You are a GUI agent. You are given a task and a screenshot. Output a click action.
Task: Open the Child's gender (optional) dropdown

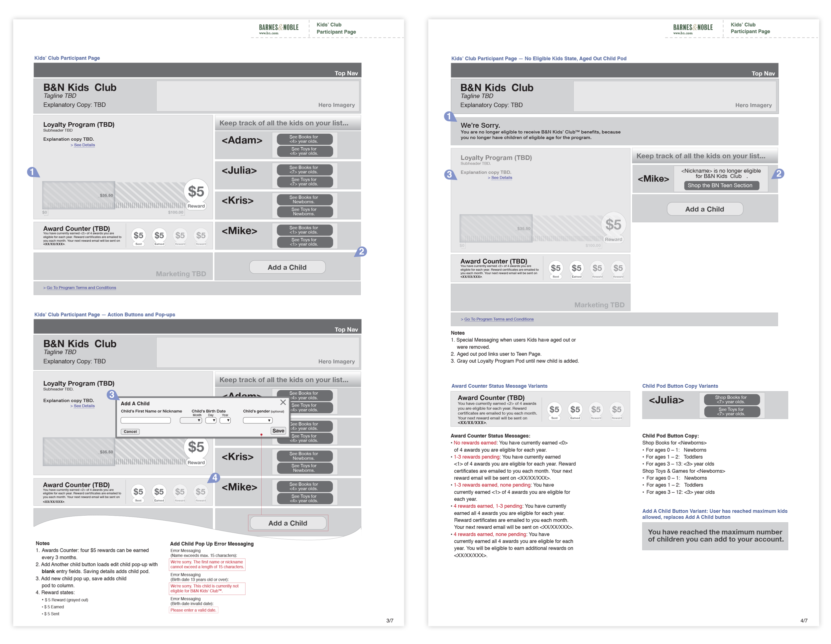point(258,421)
